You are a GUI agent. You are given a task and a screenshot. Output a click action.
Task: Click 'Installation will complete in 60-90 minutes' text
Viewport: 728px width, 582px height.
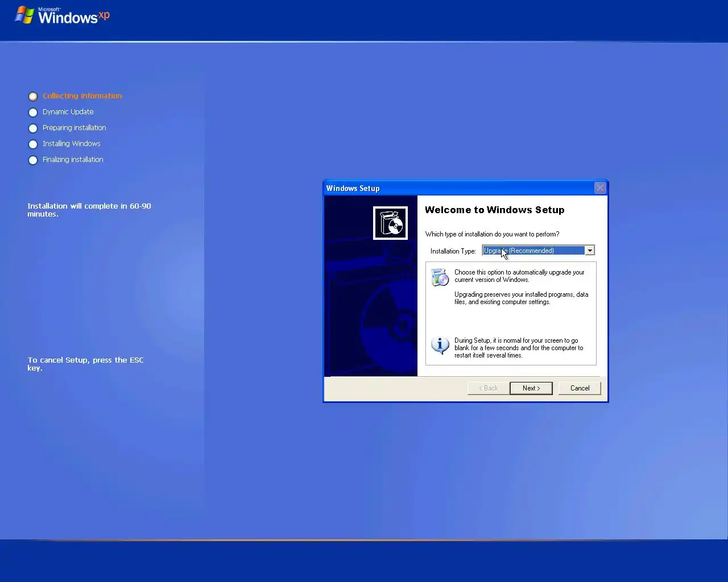pos(89,210)
